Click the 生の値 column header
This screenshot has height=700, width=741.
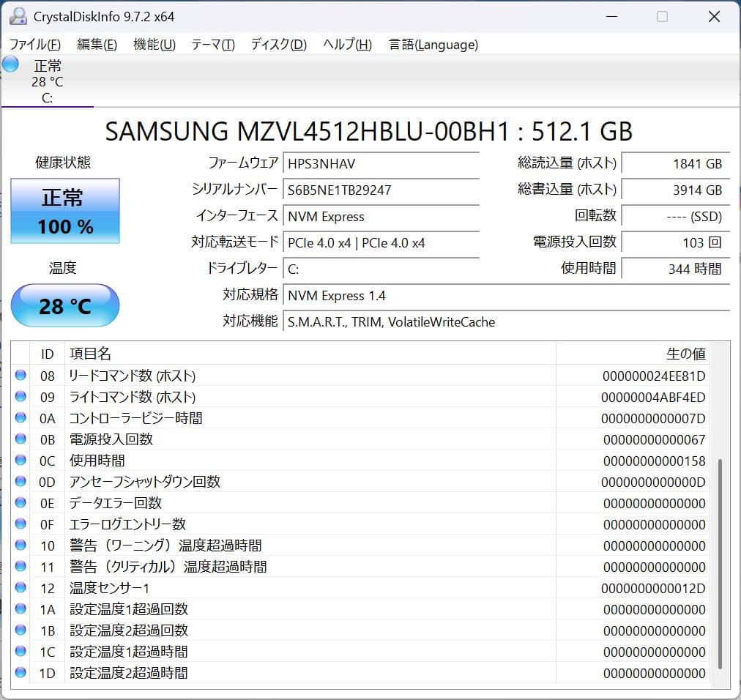point(633,354)
